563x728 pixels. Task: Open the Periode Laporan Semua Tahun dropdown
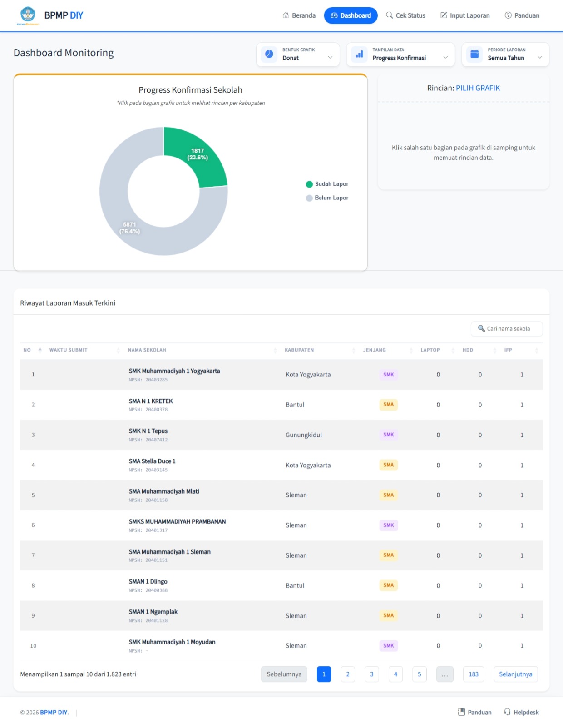pos(505,54)
